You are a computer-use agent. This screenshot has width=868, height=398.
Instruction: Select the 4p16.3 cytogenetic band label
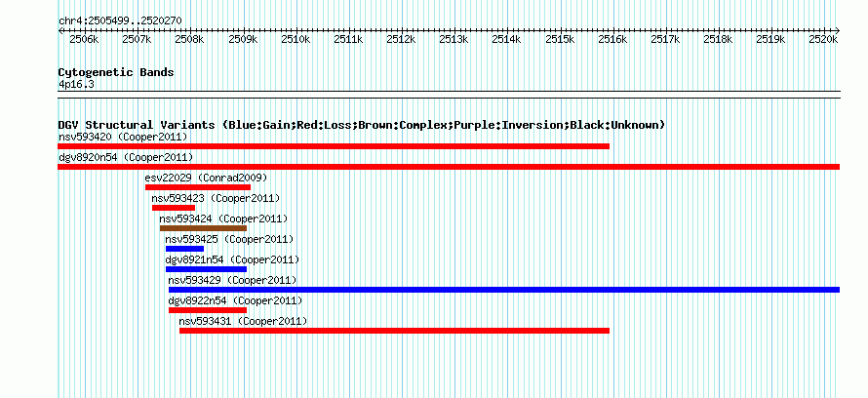76,84
